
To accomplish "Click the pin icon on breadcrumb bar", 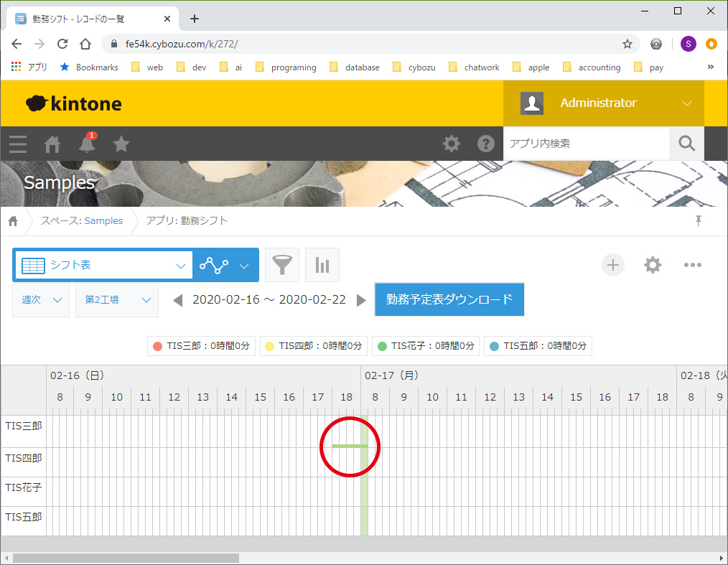I will click(698, 220).
